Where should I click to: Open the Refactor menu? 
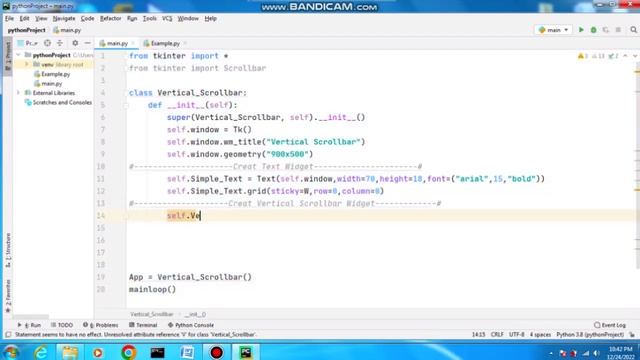pyautogui.click(x=110, y=18)
